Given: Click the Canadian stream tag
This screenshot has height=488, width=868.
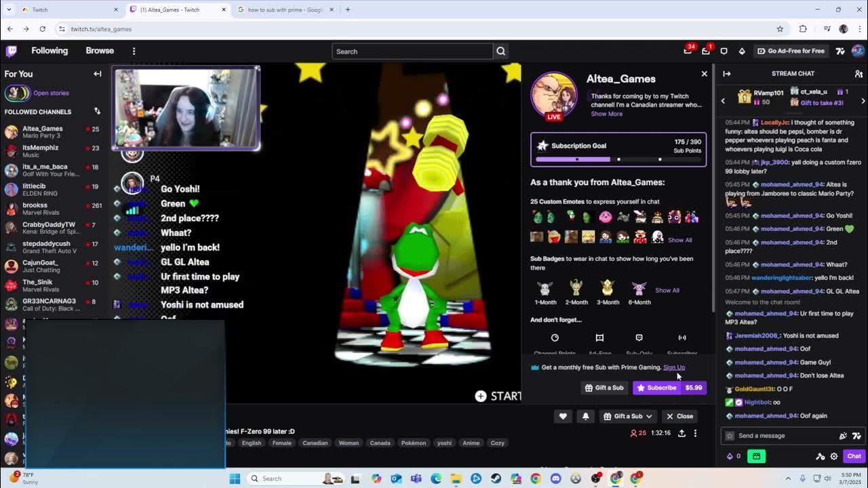Looking at the screenshot, I should (x=315, y=443).
